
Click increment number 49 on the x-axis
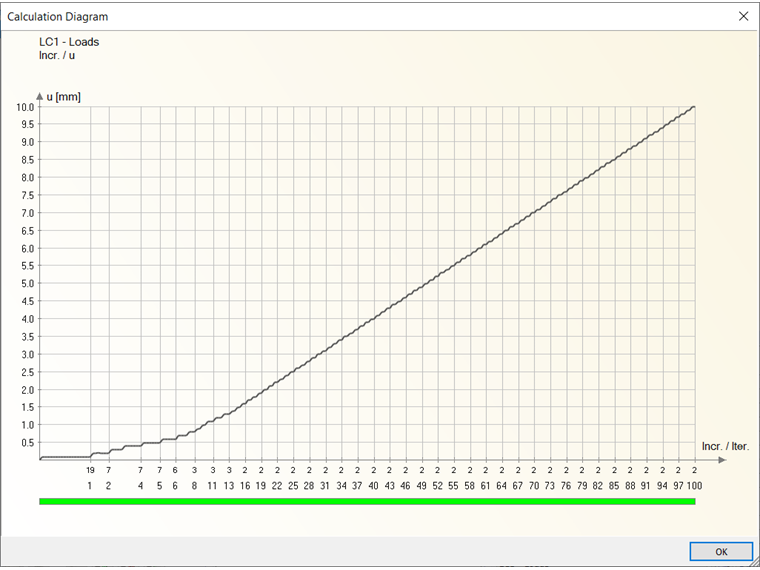point(422,486)
